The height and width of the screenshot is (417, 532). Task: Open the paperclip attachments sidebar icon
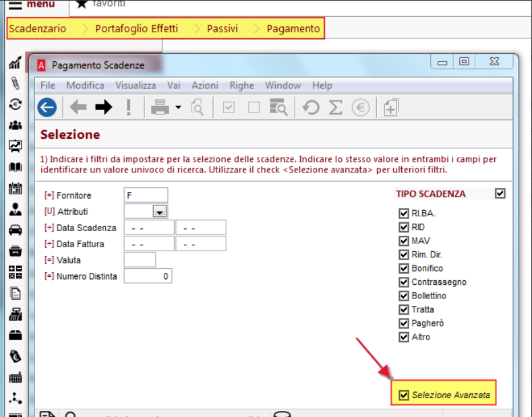16,84
